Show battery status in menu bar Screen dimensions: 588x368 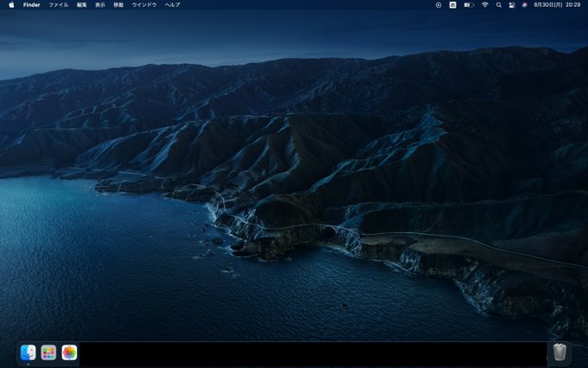(469, 5)
